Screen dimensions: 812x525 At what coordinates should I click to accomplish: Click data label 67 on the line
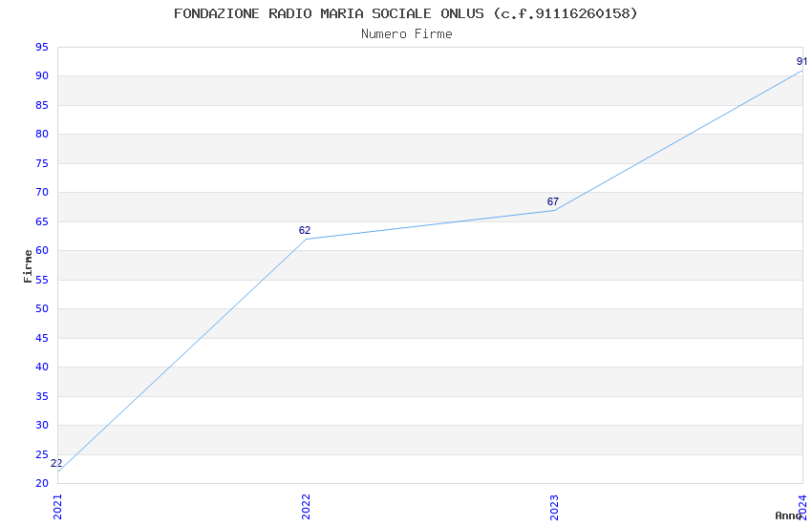pos(553,201)
